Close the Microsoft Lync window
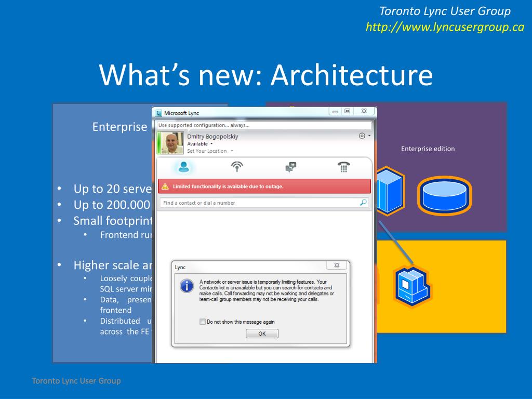Viewport: 532px width, 399px height. pyautogui.click(x=364, y=111)
